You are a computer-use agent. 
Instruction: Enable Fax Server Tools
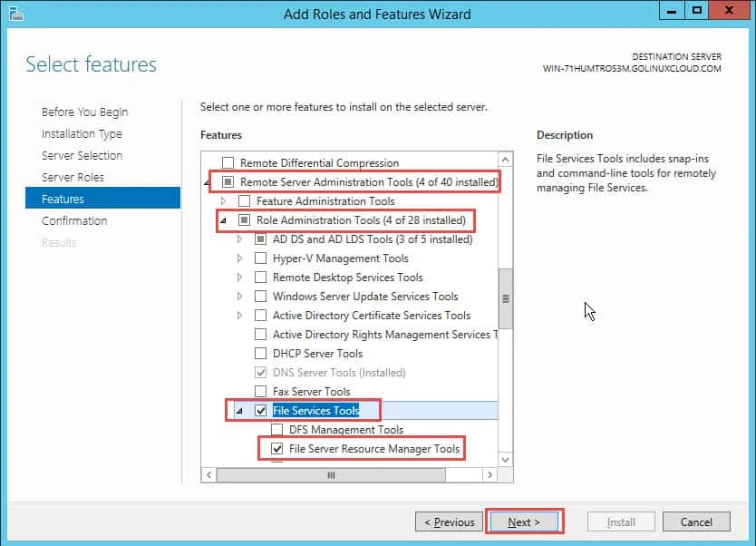[258, 391]
